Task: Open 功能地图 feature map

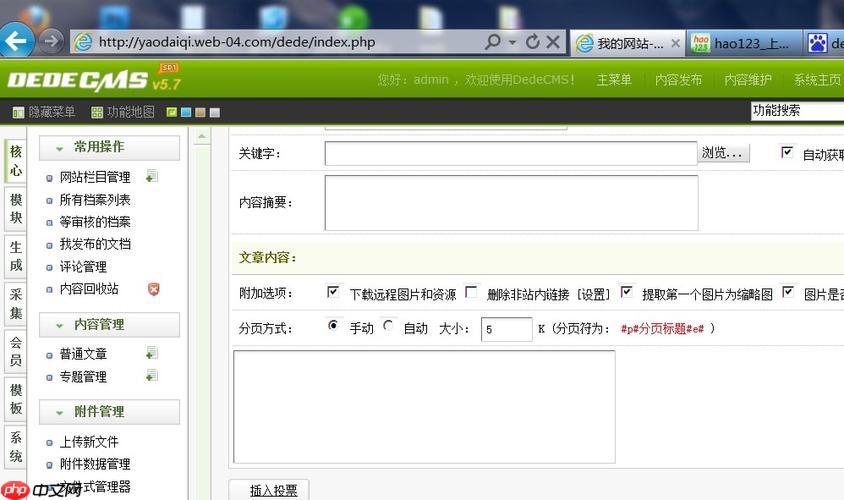Action: [x=123, y=112]
